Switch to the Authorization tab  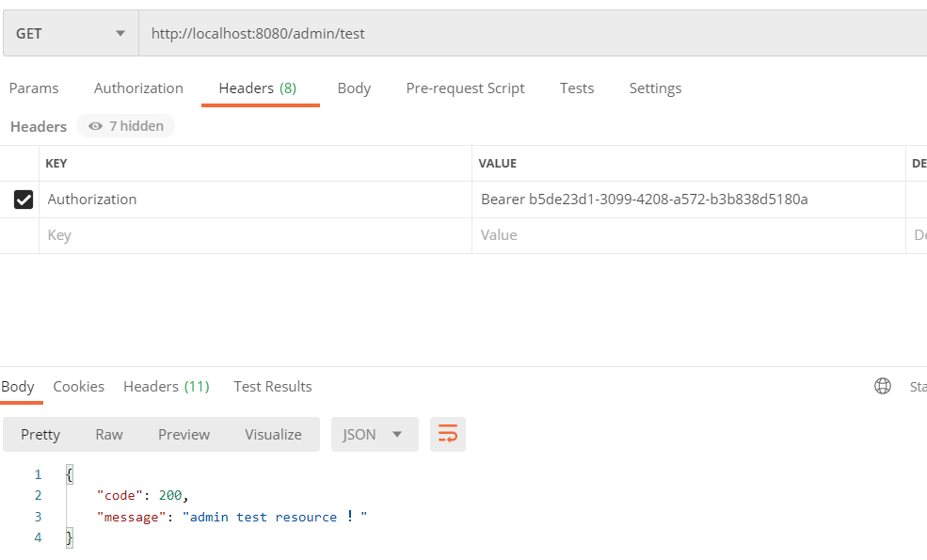(x=138, y=88)
